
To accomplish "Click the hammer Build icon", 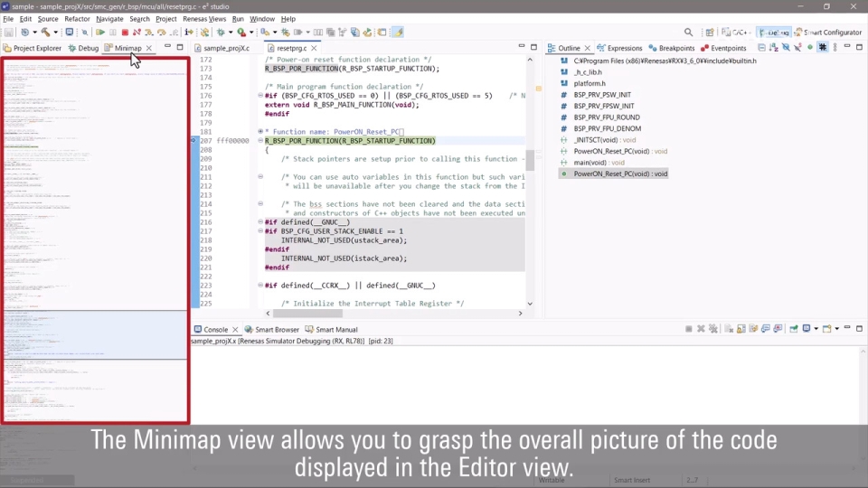I will coord(44,33).
